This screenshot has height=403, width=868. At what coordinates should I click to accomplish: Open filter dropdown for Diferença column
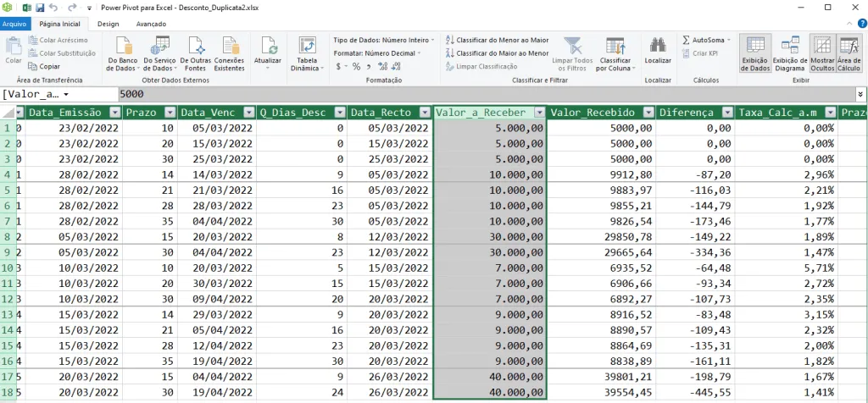pyautogui.click(x=728, y=113)
